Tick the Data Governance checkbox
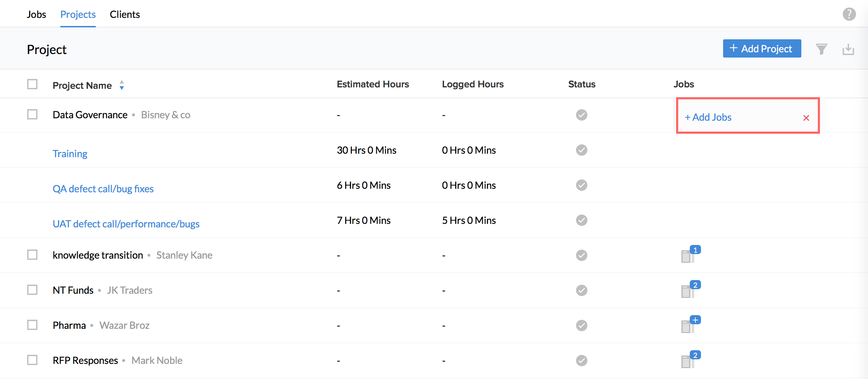 click(x=32, y=114)
